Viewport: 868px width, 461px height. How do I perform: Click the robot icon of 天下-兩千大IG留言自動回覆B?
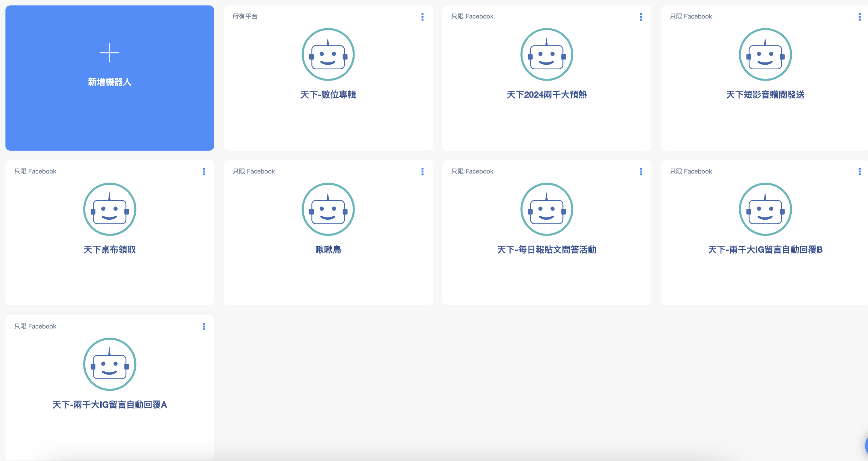(x=766, y=209)
